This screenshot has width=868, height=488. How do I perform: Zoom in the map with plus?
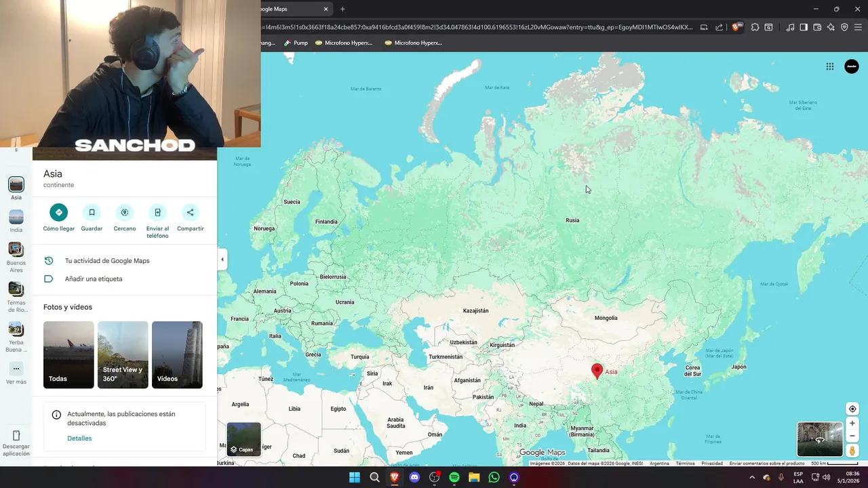(x=852, y=424)
